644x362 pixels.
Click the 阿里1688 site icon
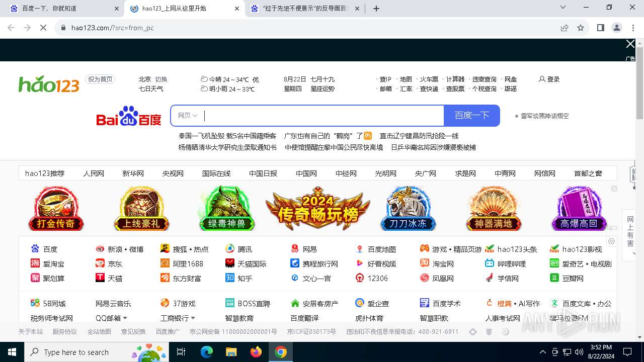click(x=165, y=263)
